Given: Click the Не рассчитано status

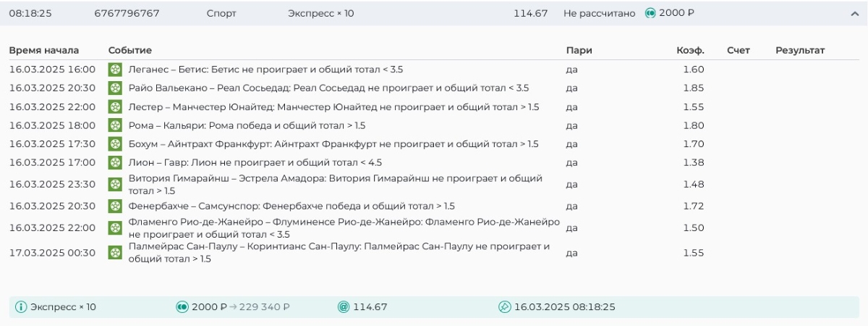Looking at the screenshot, I should point(599,13).
